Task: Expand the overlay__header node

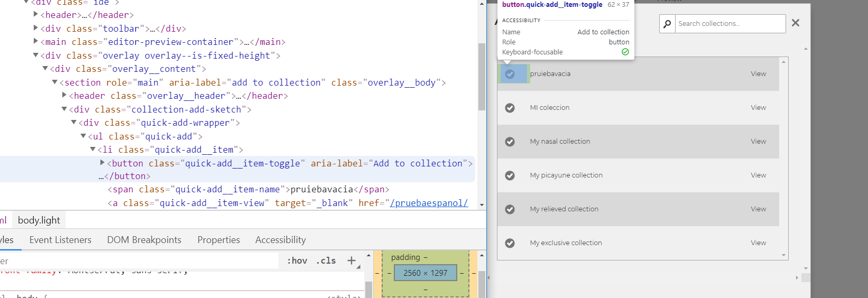Action: [x=64, y=95]
